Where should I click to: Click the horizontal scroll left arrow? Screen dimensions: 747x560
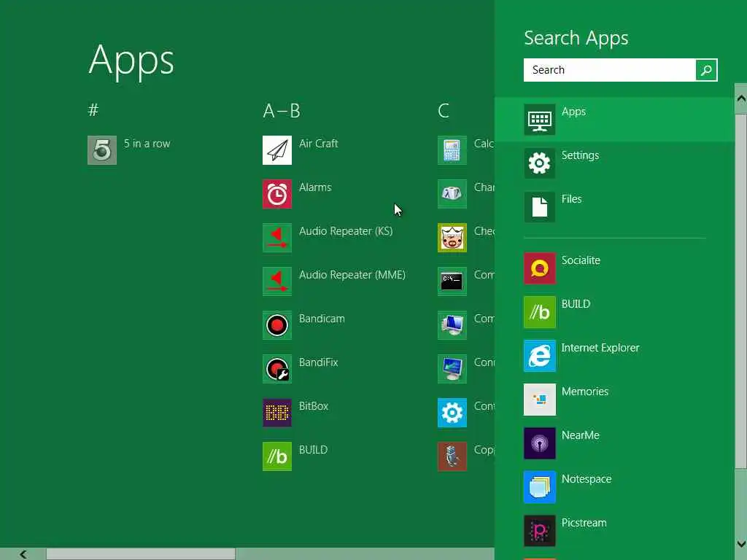23,554
